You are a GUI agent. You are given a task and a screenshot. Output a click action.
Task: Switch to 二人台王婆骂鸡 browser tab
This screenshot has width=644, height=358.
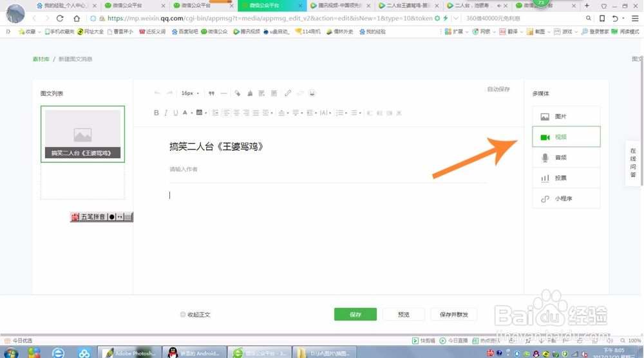(x=408, y=5)
